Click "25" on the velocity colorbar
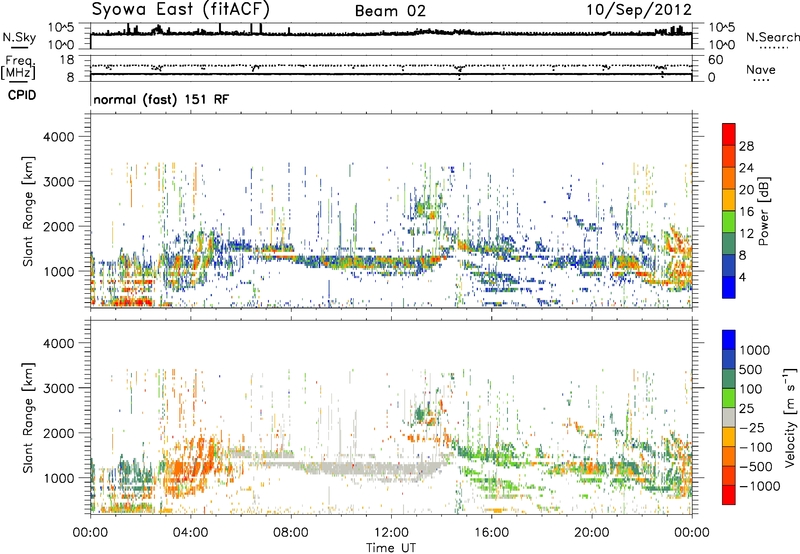 (x=746, y=408)
